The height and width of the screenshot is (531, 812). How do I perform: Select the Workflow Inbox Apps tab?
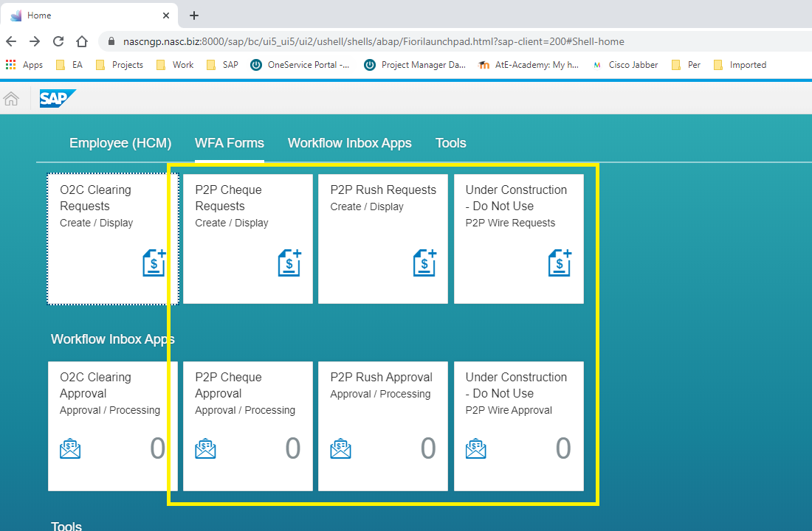(350, 143)
